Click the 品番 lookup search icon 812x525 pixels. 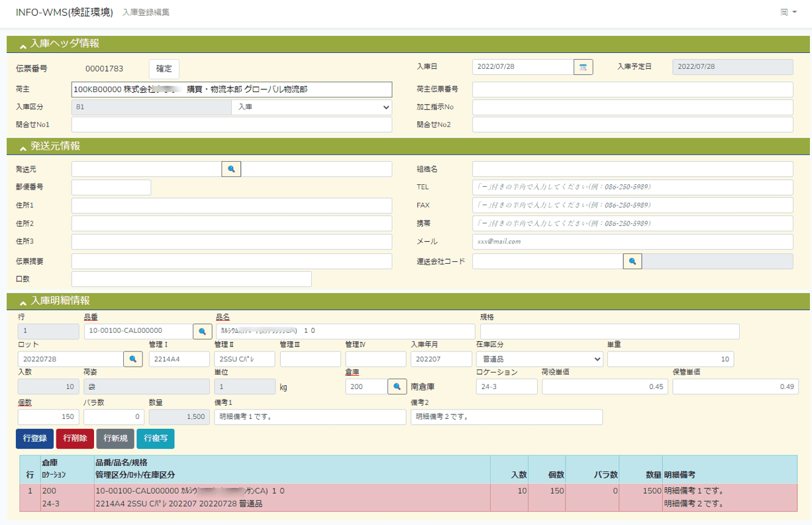pos(203,331)
